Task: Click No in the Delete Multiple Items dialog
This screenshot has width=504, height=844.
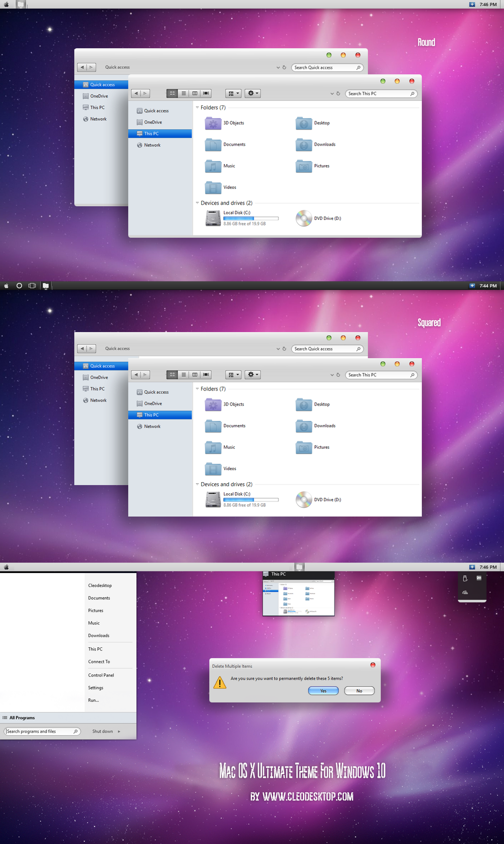Action: click(x=359, y=691)
